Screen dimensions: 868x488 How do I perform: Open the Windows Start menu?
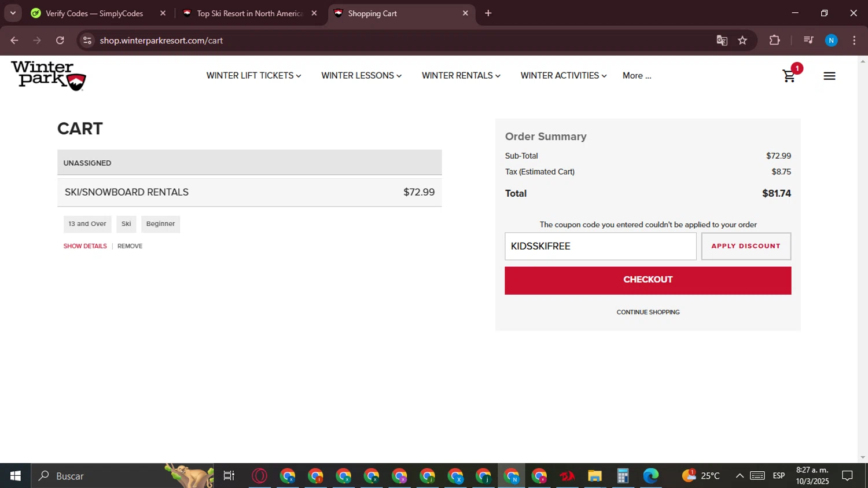16,476
